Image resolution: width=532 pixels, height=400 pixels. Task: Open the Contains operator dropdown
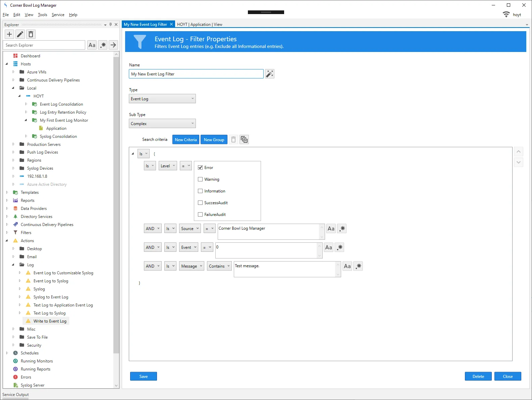[219, 266]
